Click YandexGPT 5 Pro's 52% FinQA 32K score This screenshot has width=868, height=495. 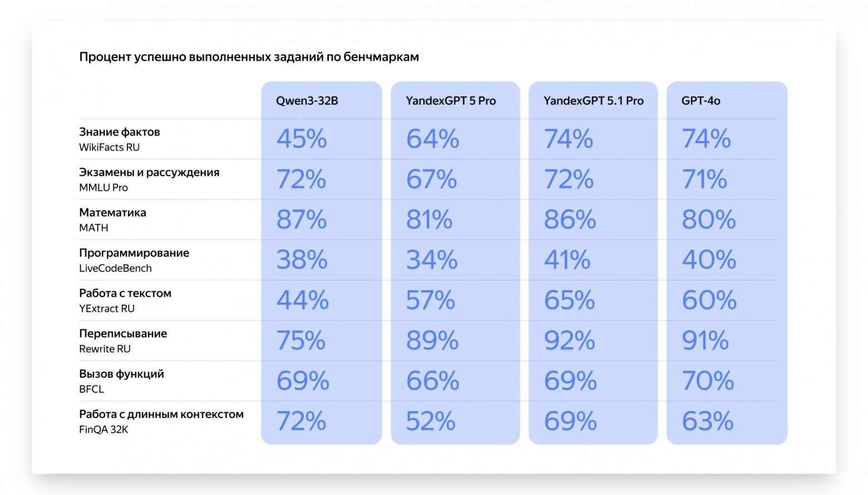coord(430,421)
